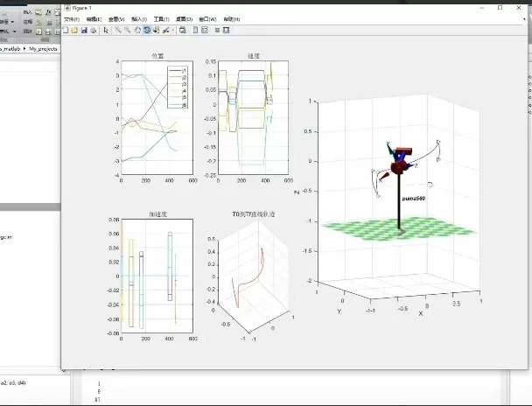Viewport: 532px width, 406px height.
Task: Select the Edit Plot arrow tool
Action: [106, 30]
